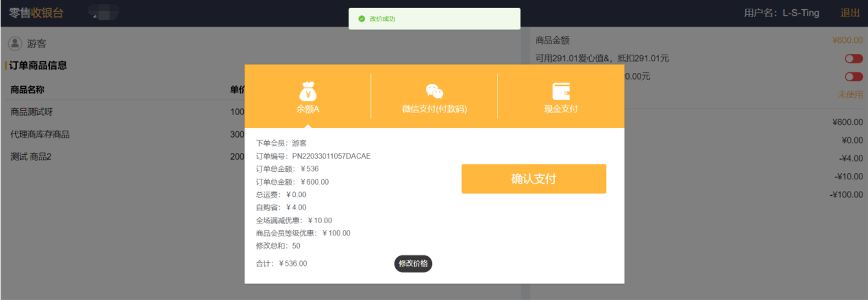
Task: Log out using 退出 link
Action: (850, 13)
